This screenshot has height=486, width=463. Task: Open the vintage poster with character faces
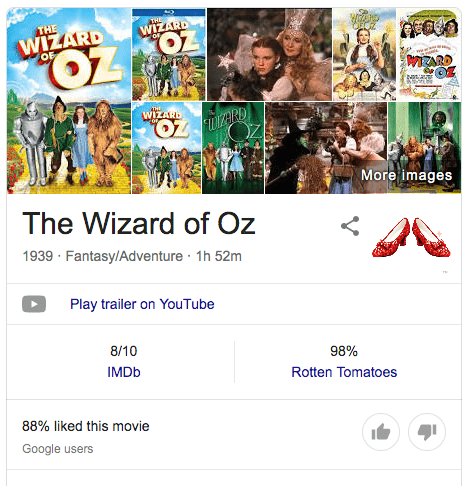[429, 54]
